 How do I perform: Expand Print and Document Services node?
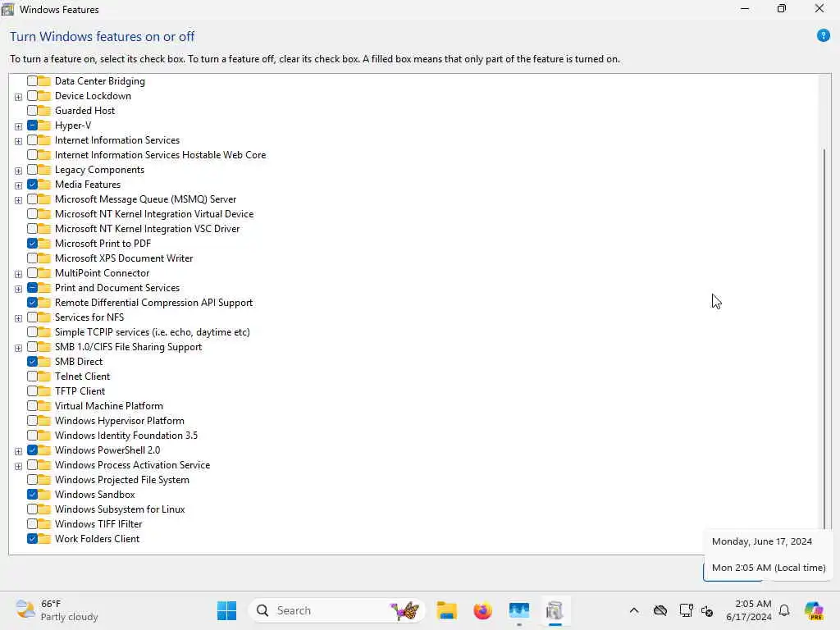click(18, 289)
